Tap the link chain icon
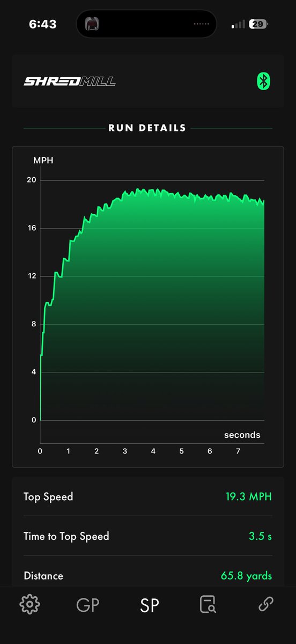Viewport: 296px width, 644px height. coord(266,605)
